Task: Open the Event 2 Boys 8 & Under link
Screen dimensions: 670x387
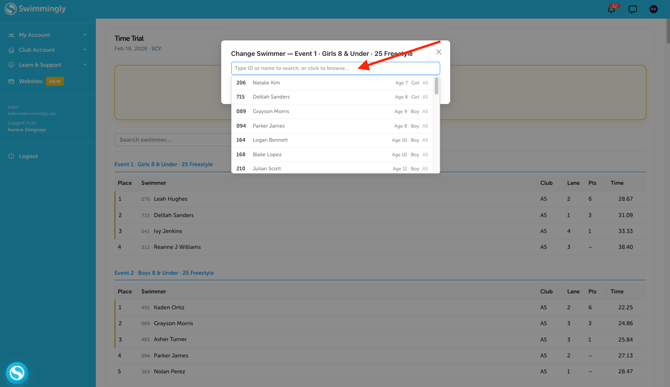Action: click(164, 273)
